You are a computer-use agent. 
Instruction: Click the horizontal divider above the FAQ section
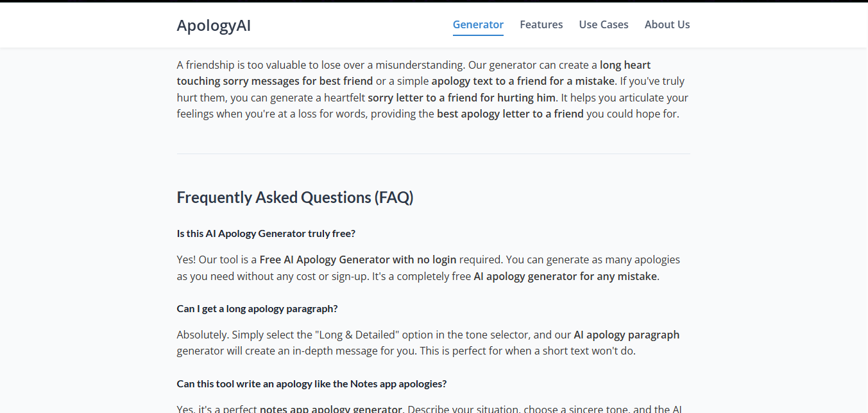click(434, 154)
